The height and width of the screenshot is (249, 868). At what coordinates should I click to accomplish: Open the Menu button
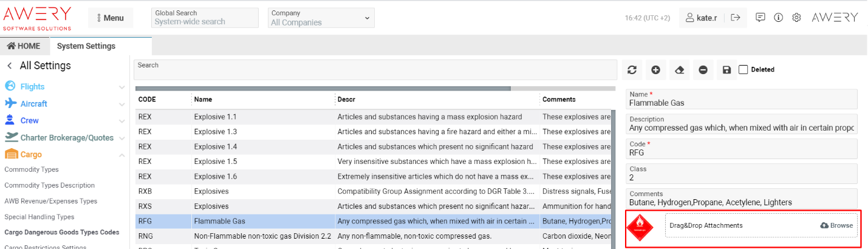[x=111, y=18]
